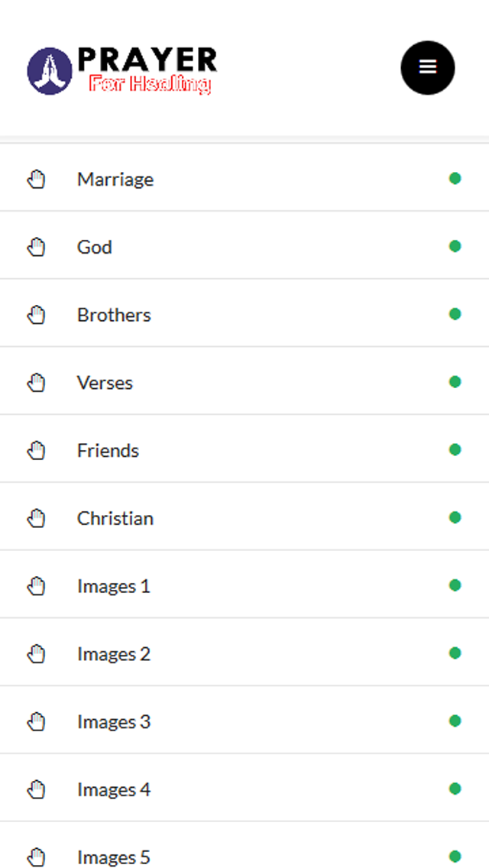Open the Marriage category
This screenshot has width=489, height=868.
pyautogui.click(x=244, y=178)
